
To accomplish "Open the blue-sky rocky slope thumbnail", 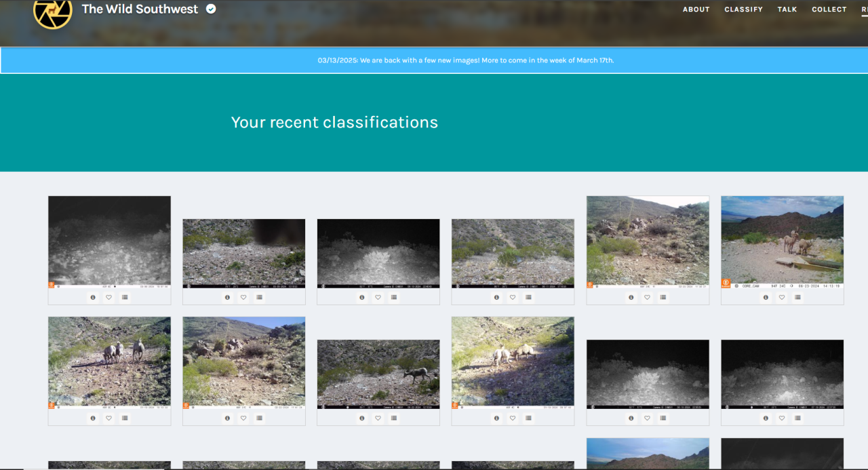I will pos(244,363).
